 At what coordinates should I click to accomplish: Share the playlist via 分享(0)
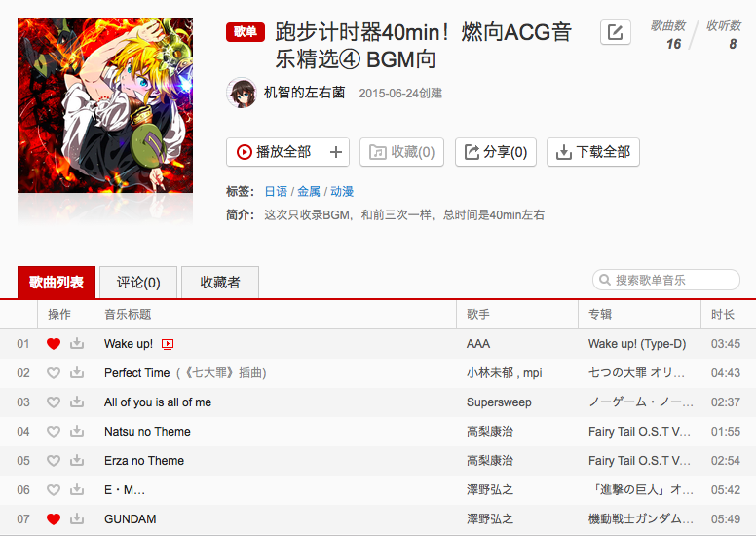click(496, 152)
